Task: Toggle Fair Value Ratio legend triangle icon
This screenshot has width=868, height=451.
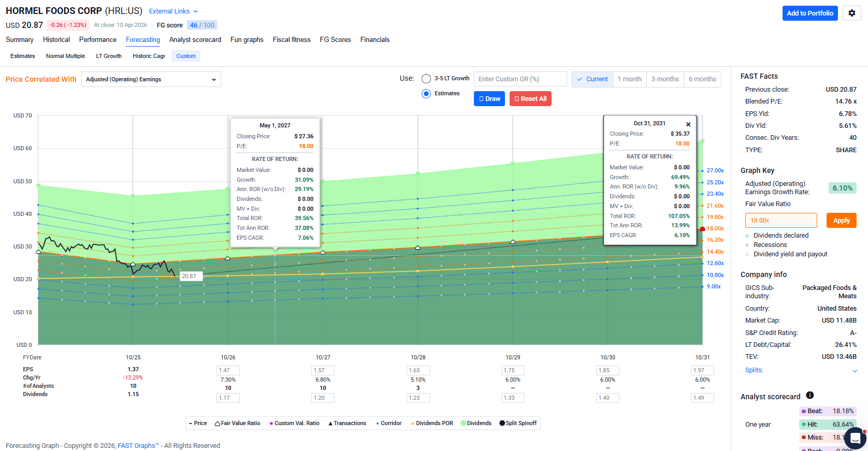Action: point(218,424)
